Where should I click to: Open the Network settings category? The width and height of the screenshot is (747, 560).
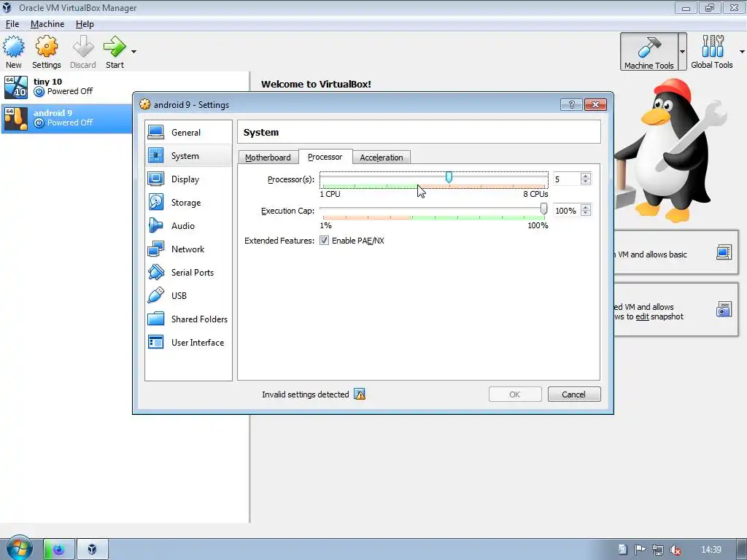[x=188, y=249]
